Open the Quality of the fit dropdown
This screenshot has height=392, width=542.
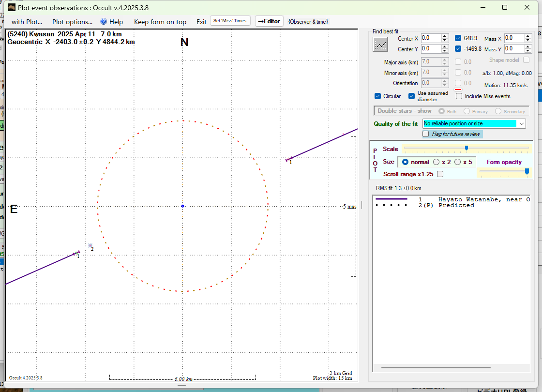[x=521, y=124]
